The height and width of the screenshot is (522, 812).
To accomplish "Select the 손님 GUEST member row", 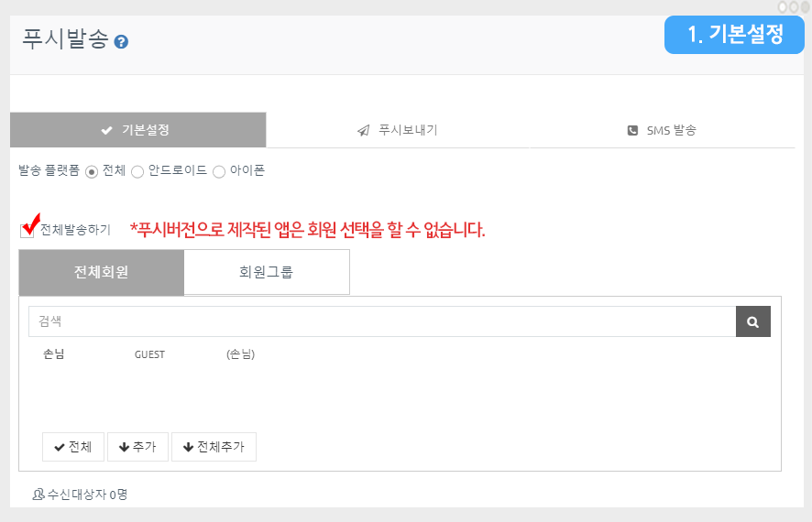I will pyautogui.click(x=148, y=354).
